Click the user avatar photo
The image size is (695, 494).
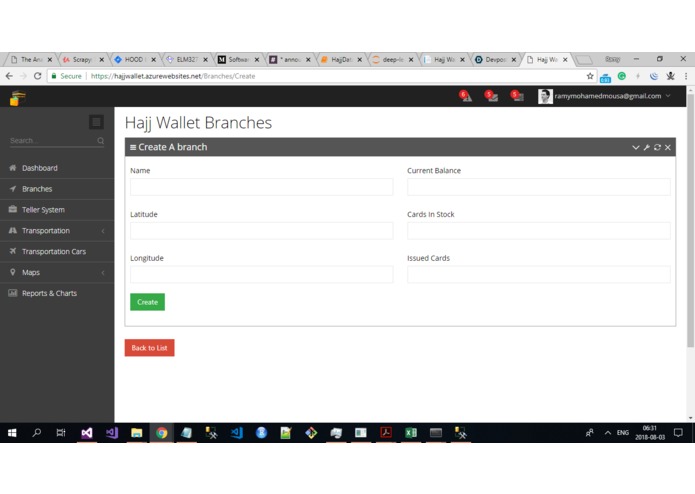pos(545,96)
